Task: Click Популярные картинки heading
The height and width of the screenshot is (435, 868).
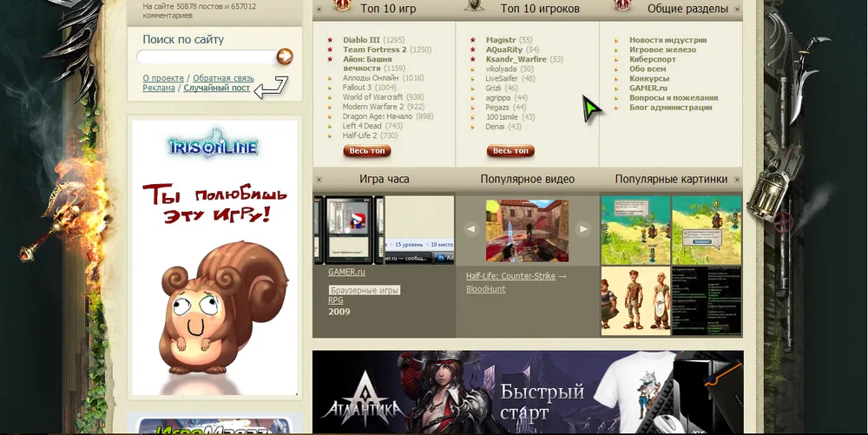Action: 671,179
